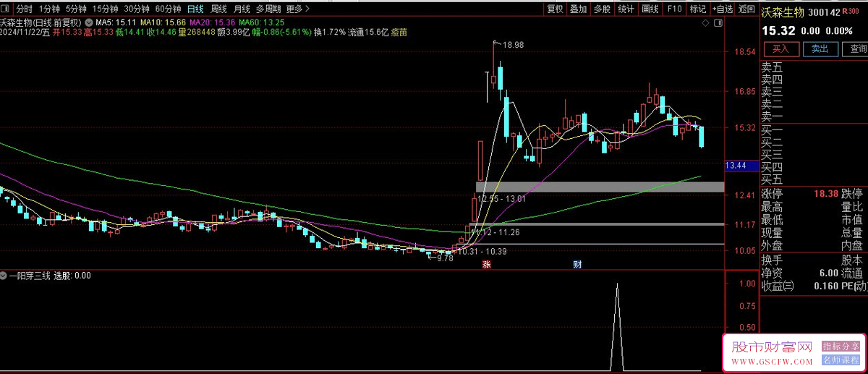Open the 复权 adjustment menu

pos(555,9)
